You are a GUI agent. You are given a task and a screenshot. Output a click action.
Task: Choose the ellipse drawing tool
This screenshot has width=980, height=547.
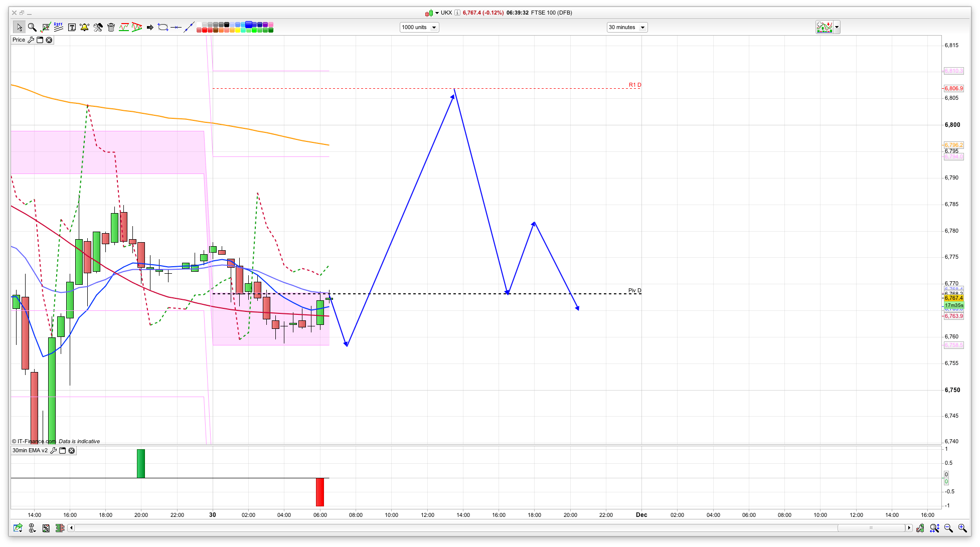pos(162,27)
